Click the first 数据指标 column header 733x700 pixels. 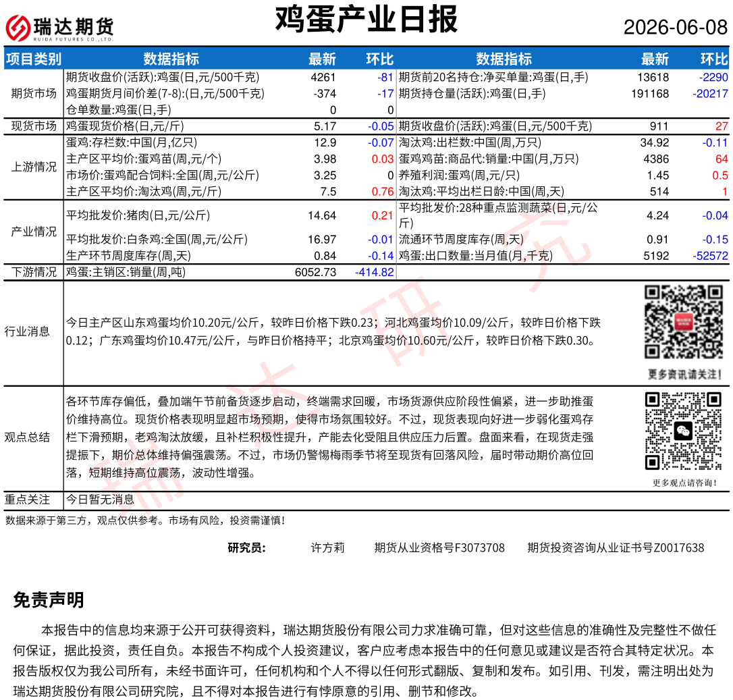[171, 59]
